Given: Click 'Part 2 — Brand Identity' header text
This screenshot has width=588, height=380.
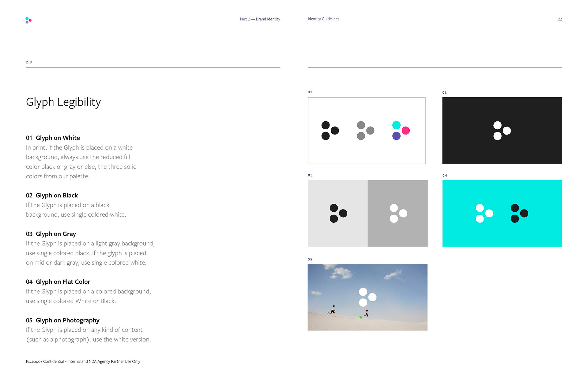Looking at the screenshot, I should [x=260, y=19].
